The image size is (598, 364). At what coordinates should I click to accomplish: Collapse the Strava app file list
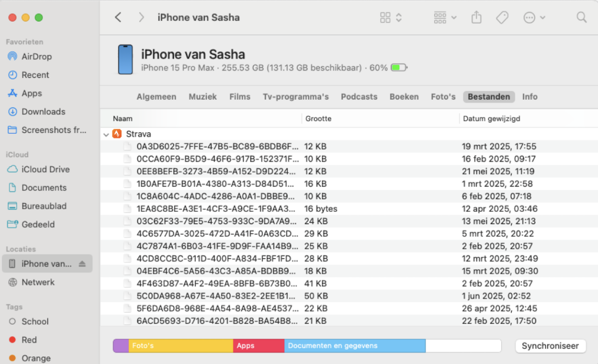tap(106, 134)
